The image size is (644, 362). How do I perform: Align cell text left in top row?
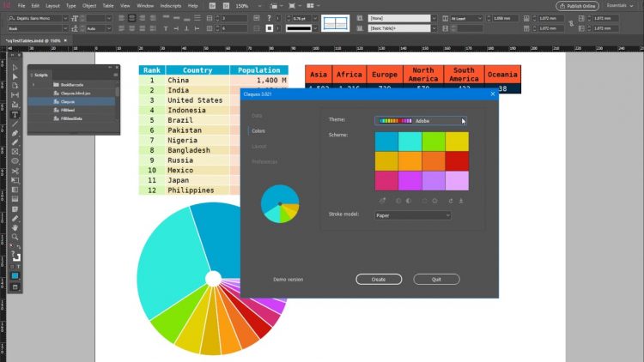[121, 18]
